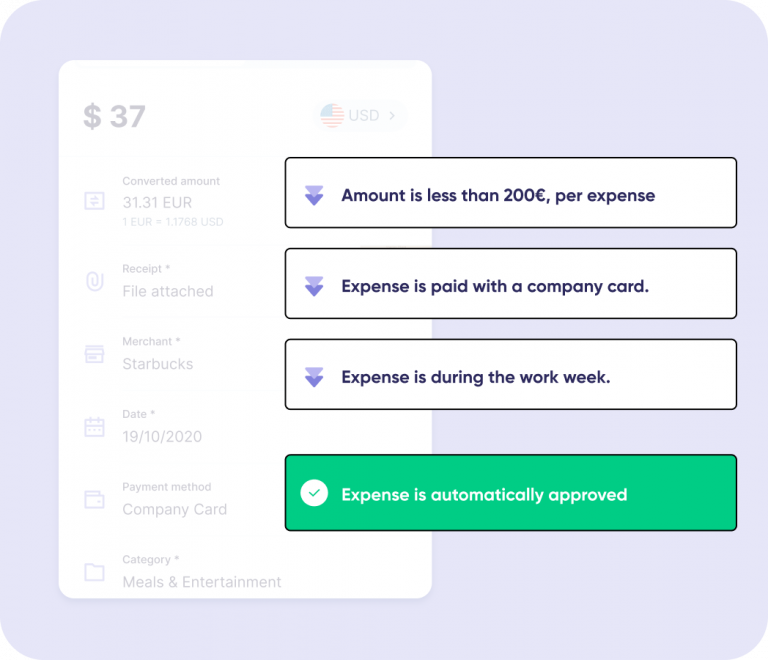The width and height of the screenshot is (768, 660).
Task: Click arrow icon beside company card rule
Action: [314, 286]
